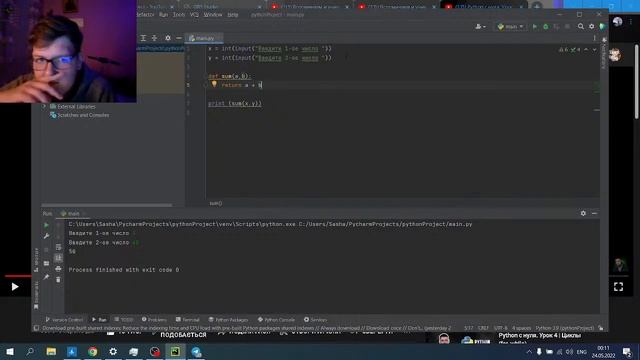This screenshot has height=360, width=640.
Task: Open Windows search from taskbar
Action: point(30,351)
